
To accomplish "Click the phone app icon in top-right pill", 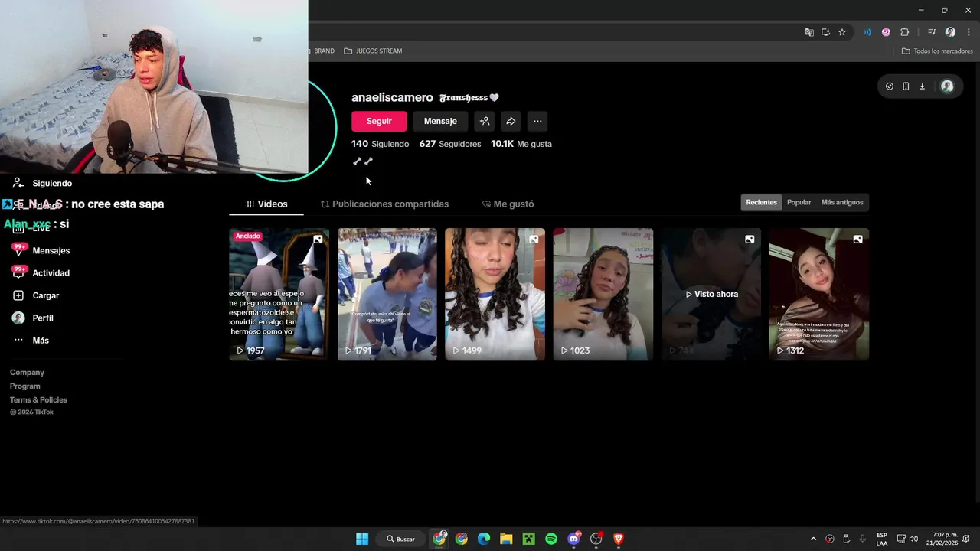I will pos(906,86).
